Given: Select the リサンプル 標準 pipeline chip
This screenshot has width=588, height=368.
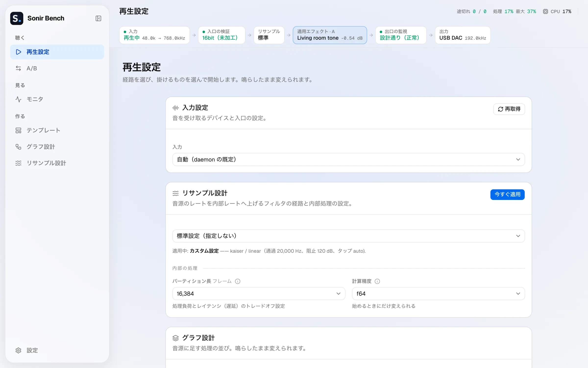Looking at the screenshot, I should (x=269, y=35).
